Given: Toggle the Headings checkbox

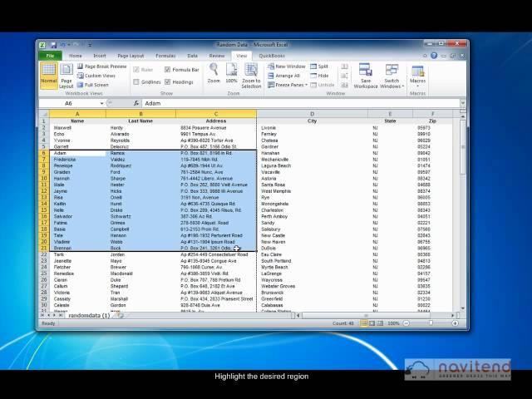Looking at the screenshot, I should pos(167,82).
